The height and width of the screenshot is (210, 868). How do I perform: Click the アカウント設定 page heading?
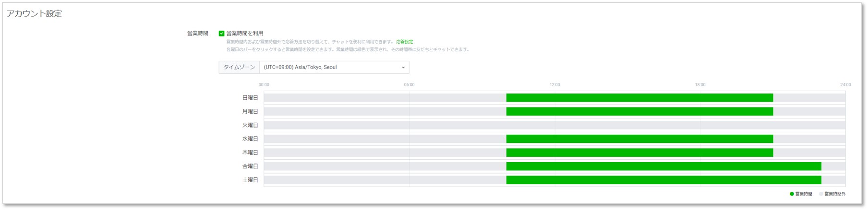(34, 14)
